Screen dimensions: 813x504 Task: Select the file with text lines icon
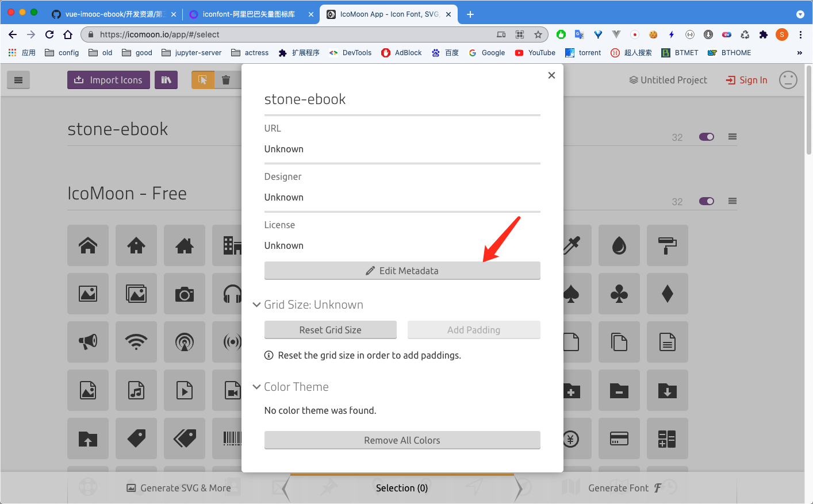(x=668, y=342)
